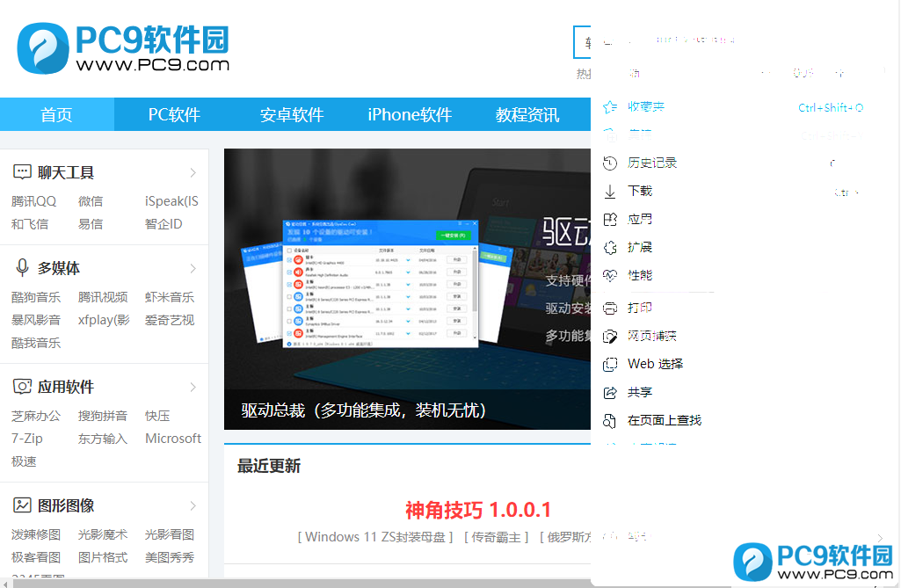Open the iPhone软件 navigation tab
The height and width of the screenshot is (588, 901).
coord(410,114)
